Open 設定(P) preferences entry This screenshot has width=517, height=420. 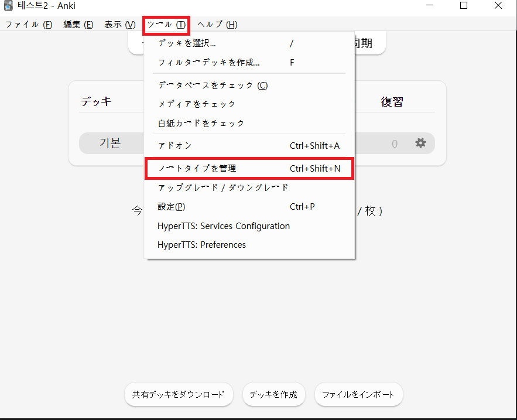(x=249, y=207)
